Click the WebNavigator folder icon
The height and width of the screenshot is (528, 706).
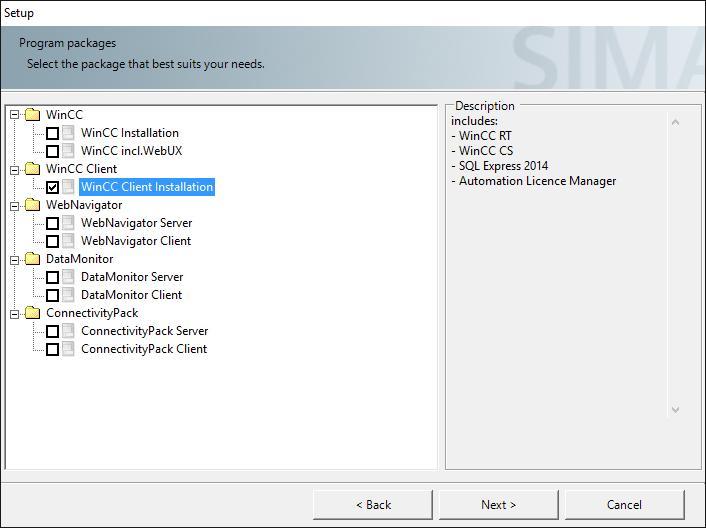point(32,205)
